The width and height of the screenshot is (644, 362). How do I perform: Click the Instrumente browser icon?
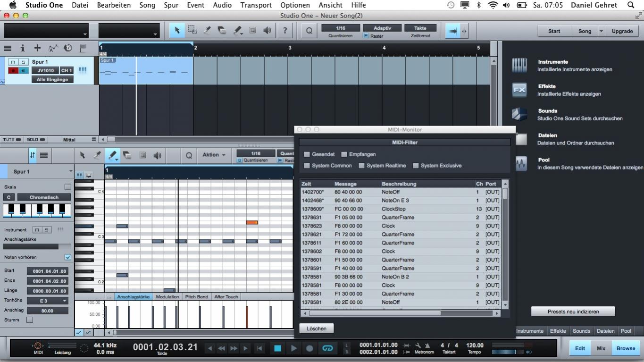tap(519, 65)
